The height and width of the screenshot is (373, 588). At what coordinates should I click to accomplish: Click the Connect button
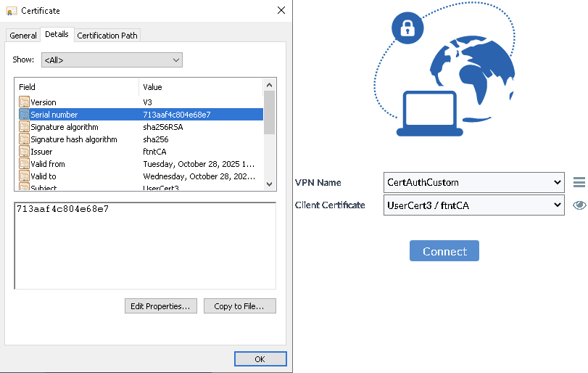[x=444, y=251]
